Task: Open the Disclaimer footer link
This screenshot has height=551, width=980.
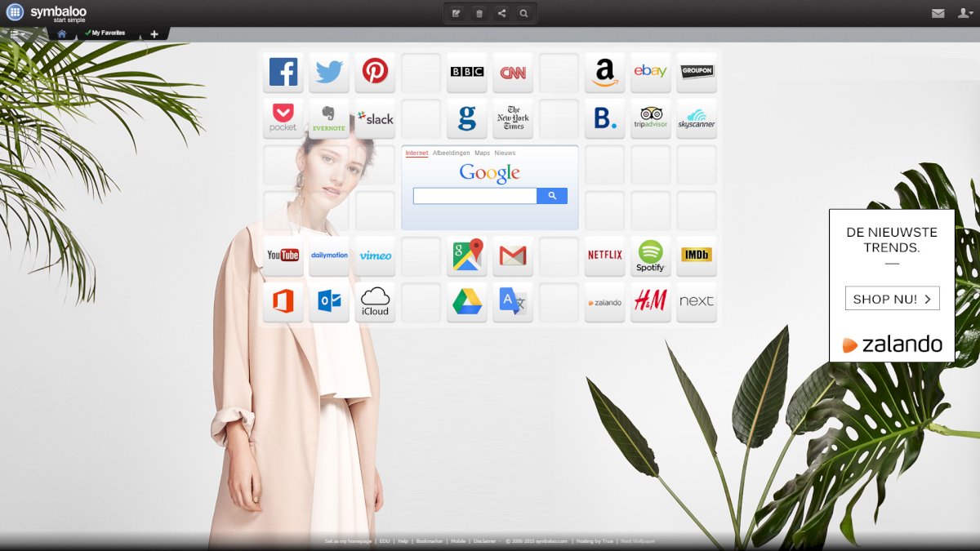Action: coord(484,541)
